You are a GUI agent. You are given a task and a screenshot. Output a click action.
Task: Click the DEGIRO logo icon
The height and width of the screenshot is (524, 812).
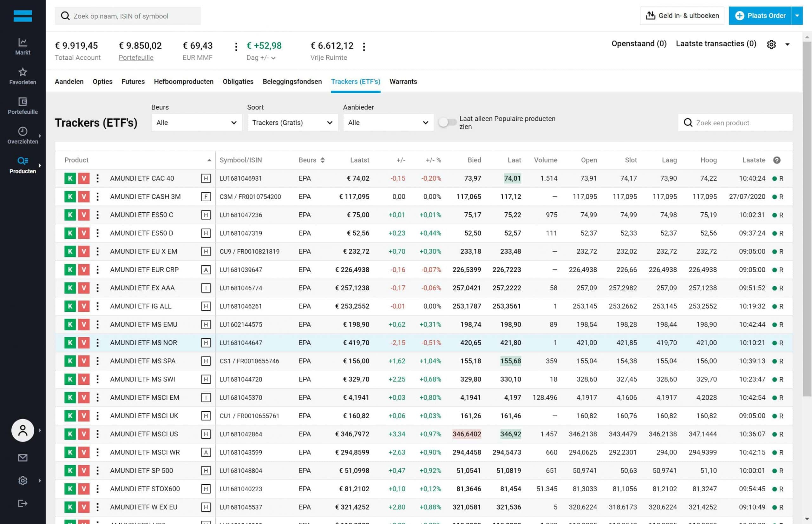click(x=23, y=16)
